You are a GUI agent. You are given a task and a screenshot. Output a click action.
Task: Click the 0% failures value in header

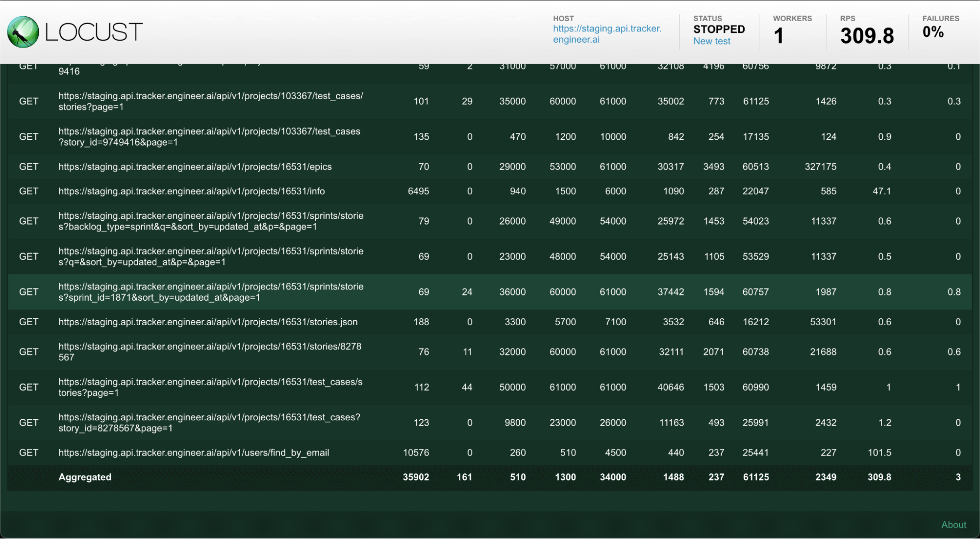(x=933, y=32)
